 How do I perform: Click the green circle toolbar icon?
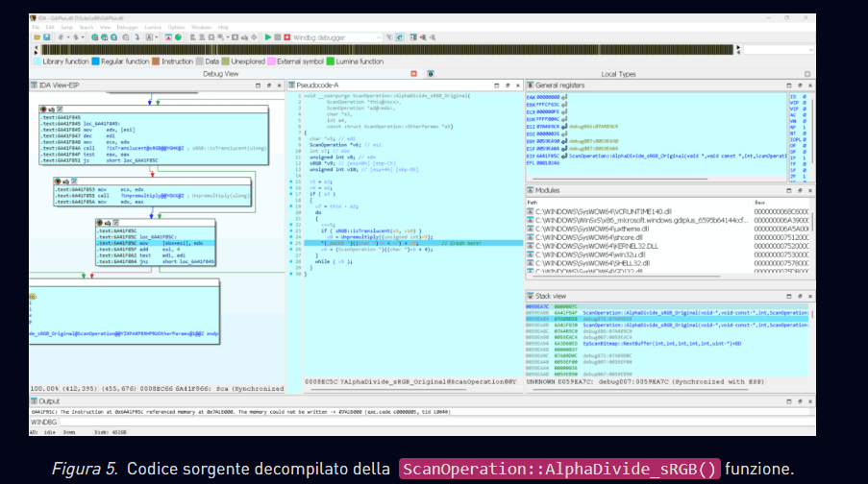click(x=178, y=37)
